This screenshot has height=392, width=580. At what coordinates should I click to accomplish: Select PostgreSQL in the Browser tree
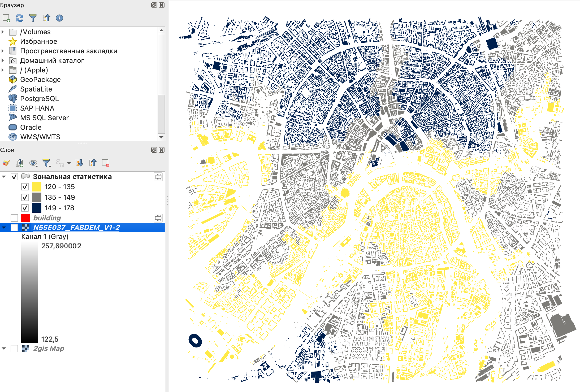pyautogui.click(x=39, y=99)
